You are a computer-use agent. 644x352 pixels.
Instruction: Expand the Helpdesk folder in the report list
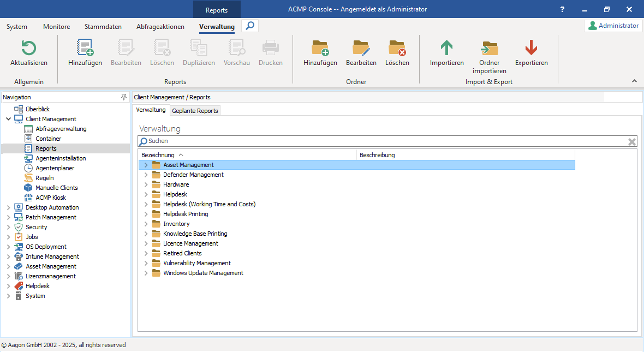145,194
